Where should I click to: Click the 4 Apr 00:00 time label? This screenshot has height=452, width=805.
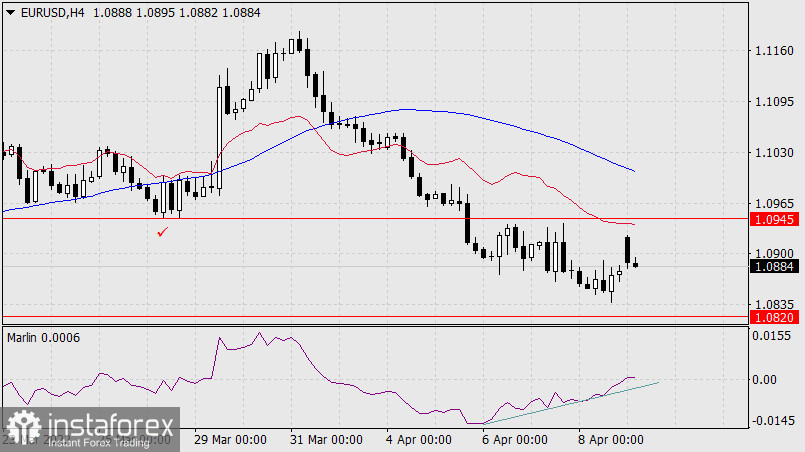(420, 439)
